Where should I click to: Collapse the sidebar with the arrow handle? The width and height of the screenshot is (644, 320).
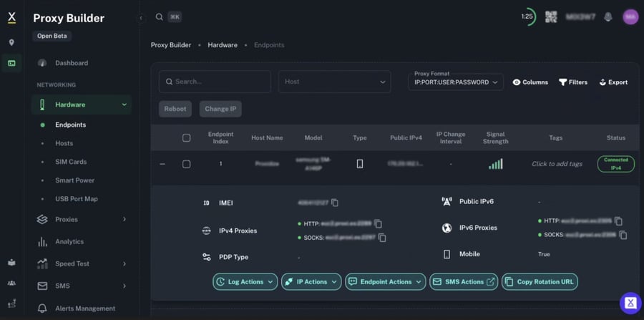[x=141, y=18]
